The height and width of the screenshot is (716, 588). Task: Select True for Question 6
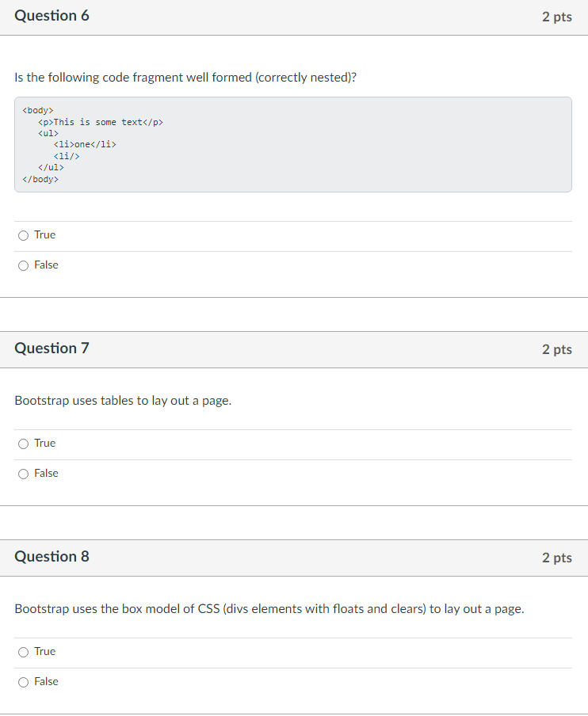coord(23,234)
